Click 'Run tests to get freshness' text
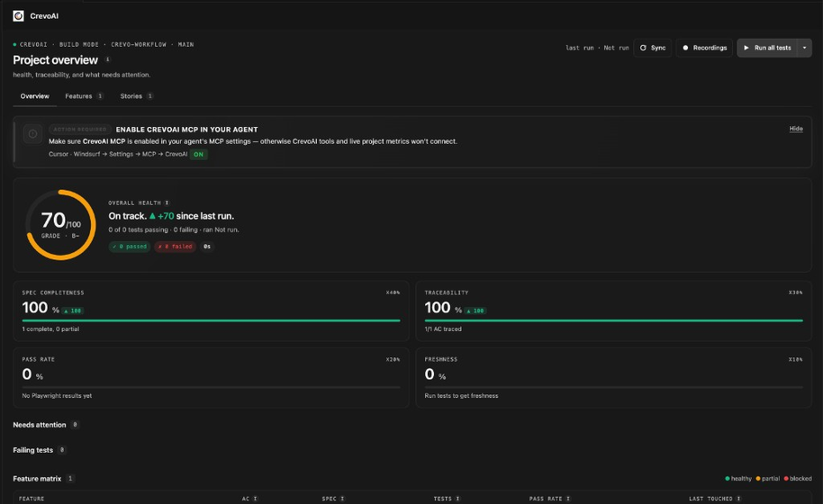Viewport: 823px width, 504px height. coord(461,396)
